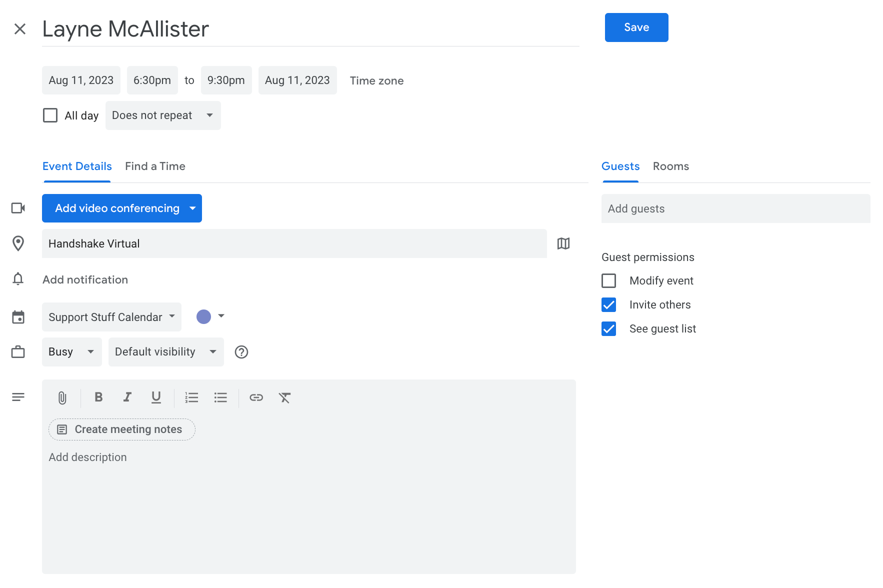Click the notification bell icon
Screen dimensions: 883x588
(x=18, y=279)
